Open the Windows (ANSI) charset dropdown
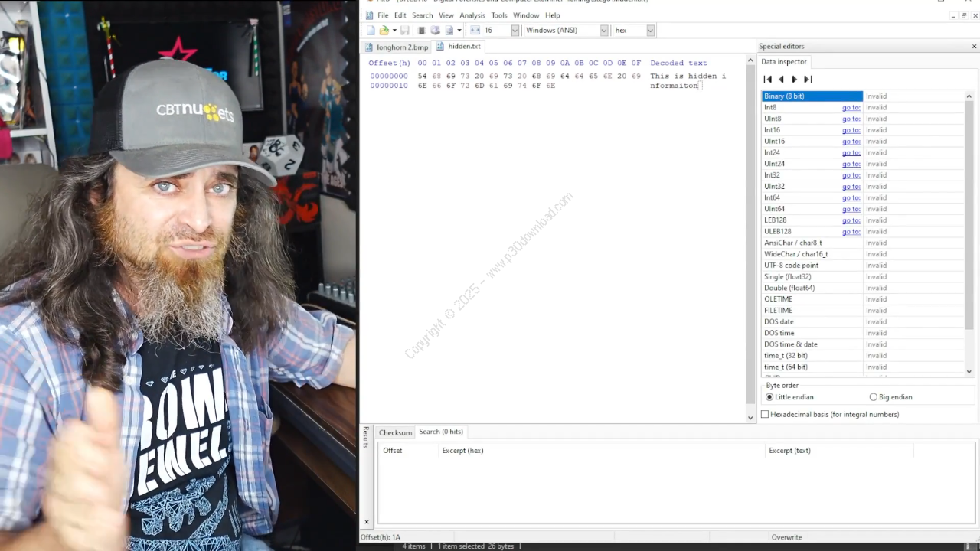The width and height of the screenshot is (980, 551). click(x=603, y=31)
